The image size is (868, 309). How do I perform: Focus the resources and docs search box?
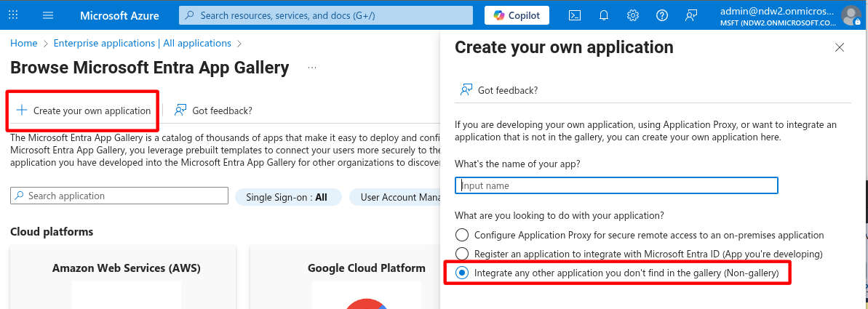point(326,15)
